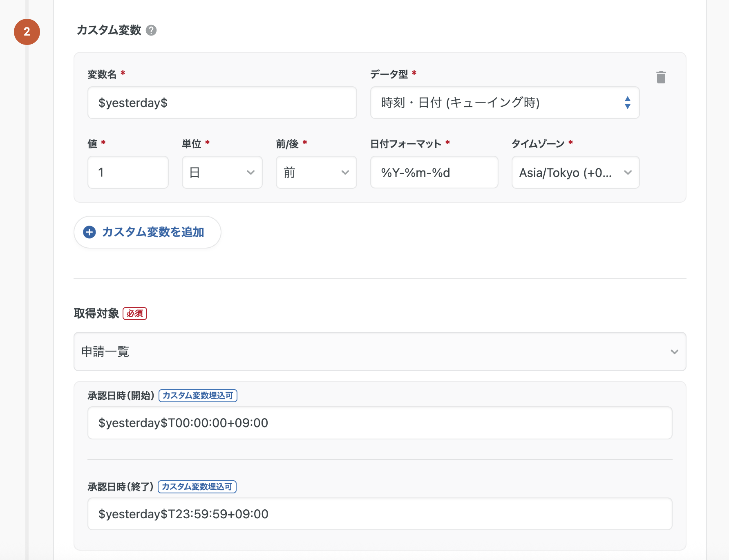Viewport: 729px width, 560px height.
Task: Expand the 単位 dropdown set to 日
Action: pyautogui.click(x=222, y=172)
